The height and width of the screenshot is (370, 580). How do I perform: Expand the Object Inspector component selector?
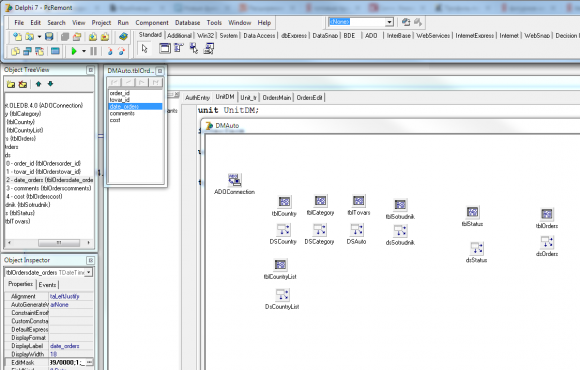(89, 272)
